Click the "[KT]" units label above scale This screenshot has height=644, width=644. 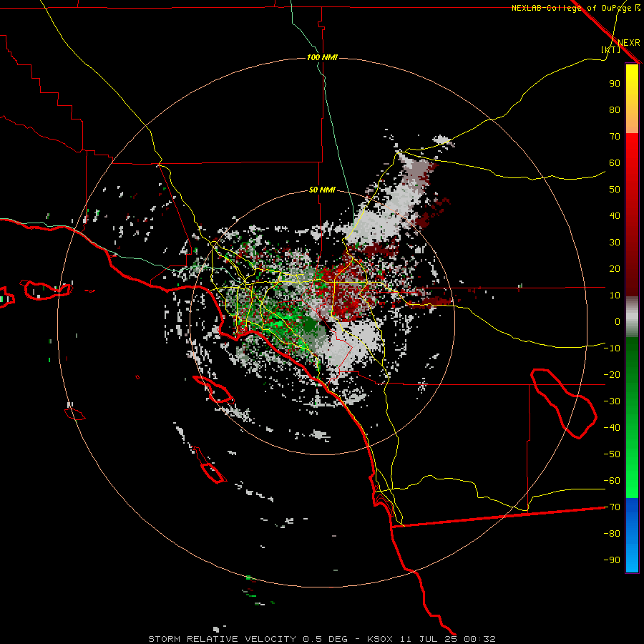611,49
